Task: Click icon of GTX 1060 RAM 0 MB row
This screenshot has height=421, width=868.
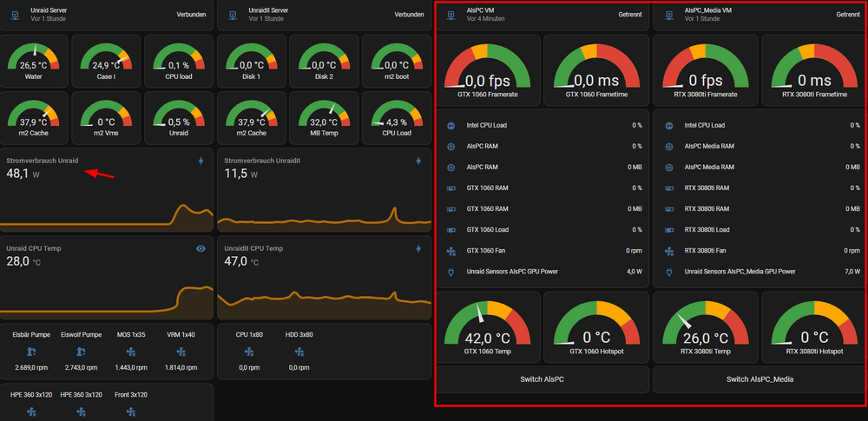Action: pyautogui.click(x=450, y=209)
